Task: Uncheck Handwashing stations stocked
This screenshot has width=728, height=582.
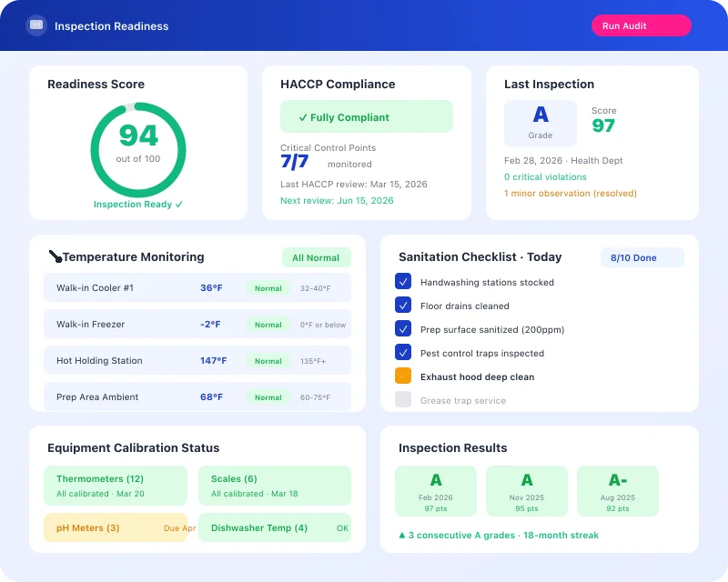Action: click(404, 282)
